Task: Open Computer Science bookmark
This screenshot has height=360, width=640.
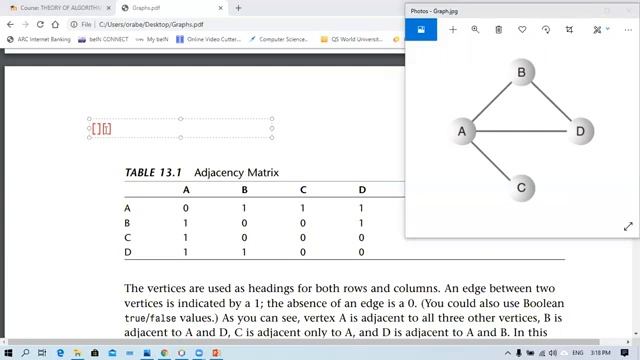Action: tap(278, 39)
